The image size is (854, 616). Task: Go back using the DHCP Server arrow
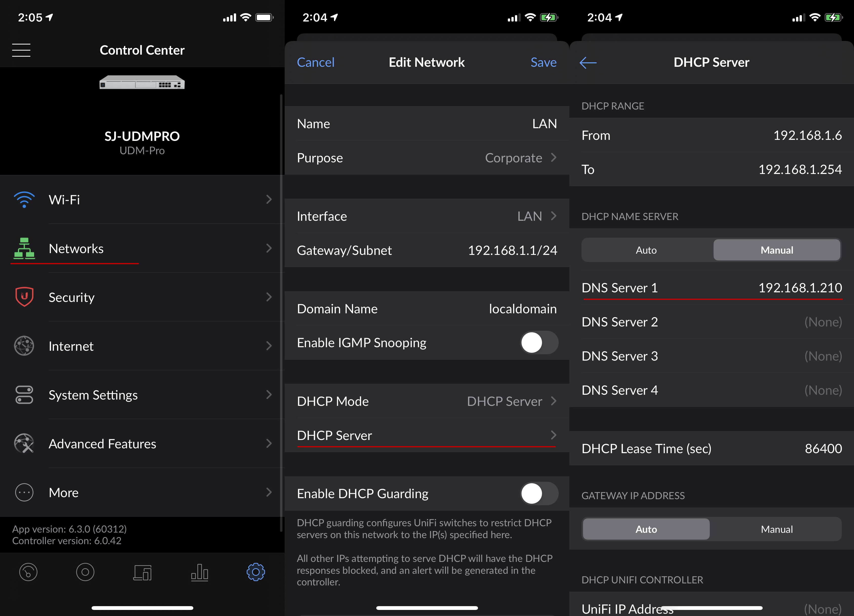tap(588, 62)
